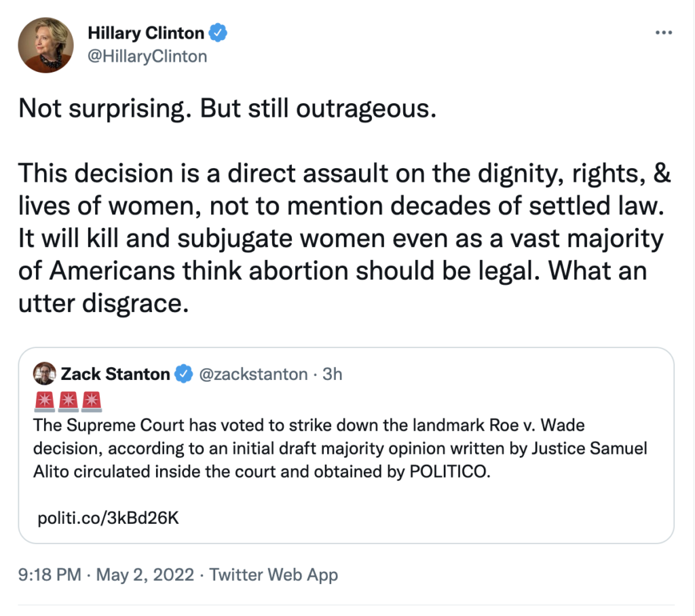Click the middle red siren emoji
Screen dimensions: 695x616
[x=68, y=402]
